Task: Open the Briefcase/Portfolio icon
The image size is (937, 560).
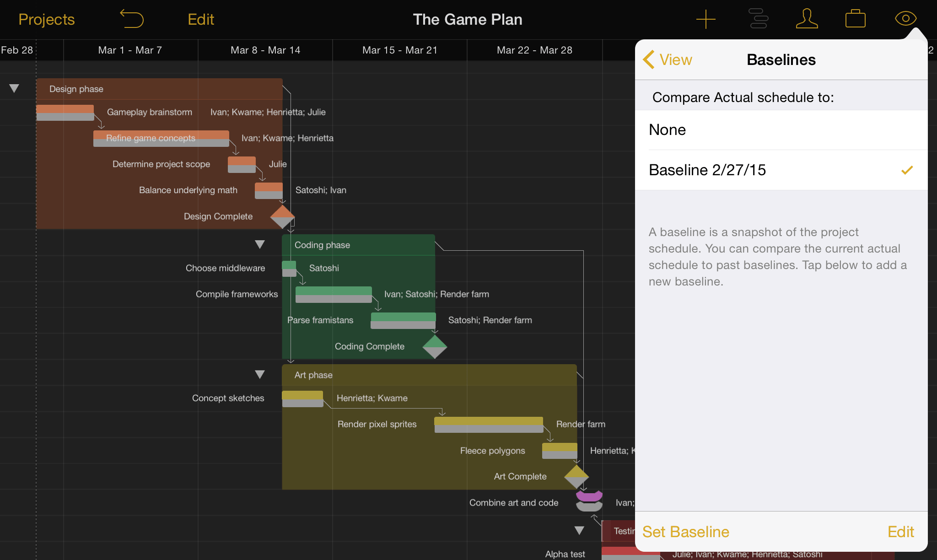Action: pyautogui.click(x=856, y=19)
